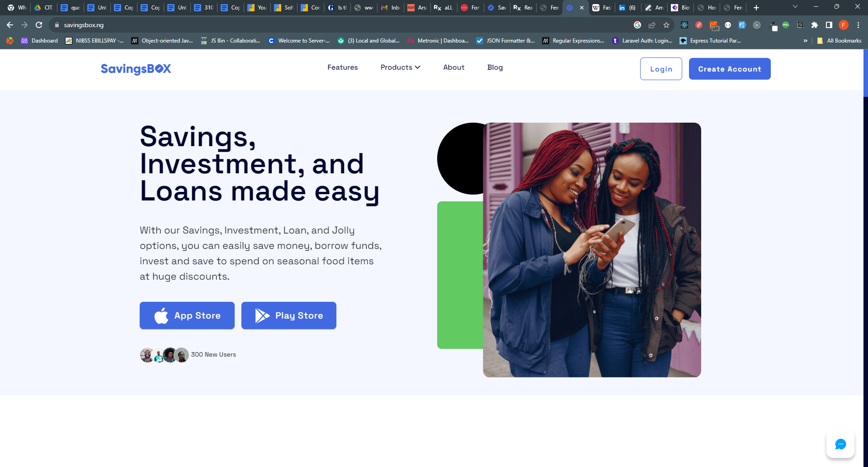This screenshot has height=467, width=868.
Task: Click the SavingsBOX logo
Action: click(136, 69)
